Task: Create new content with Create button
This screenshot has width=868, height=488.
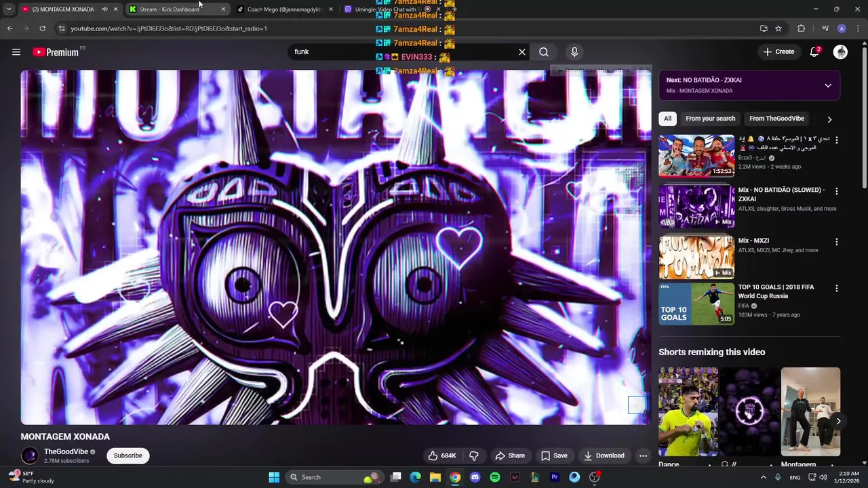Action: pyautogui.click(x=778, y=52)
